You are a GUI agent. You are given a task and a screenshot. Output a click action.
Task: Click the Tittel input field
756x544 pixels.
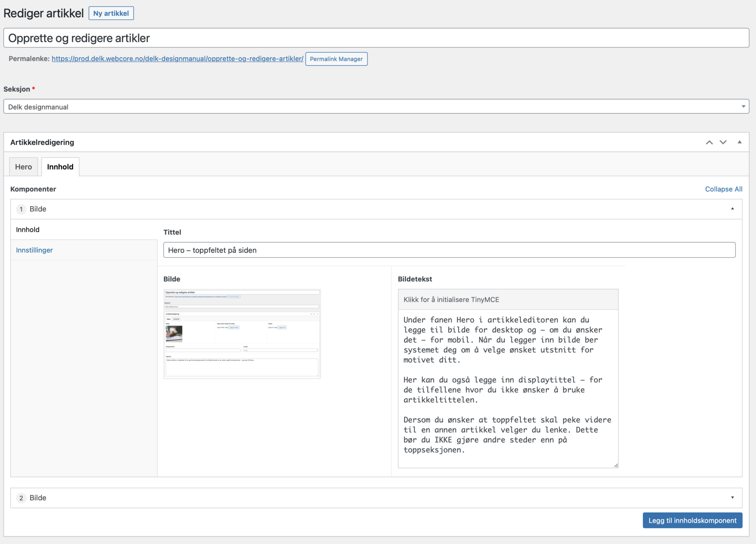click(x=449, y=250)
